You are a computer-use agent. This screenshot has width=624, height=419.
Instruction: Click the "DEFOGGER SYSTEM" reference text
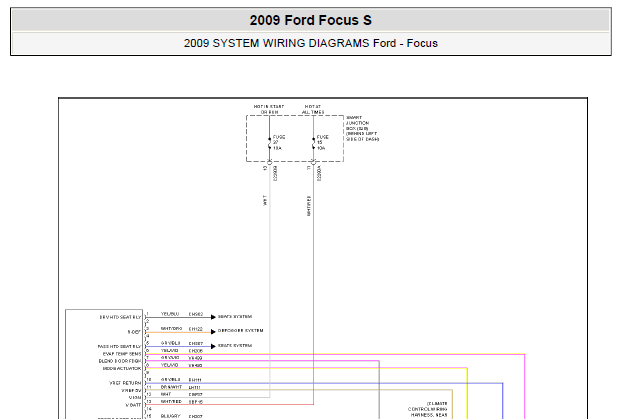click(x=240, y=331)
